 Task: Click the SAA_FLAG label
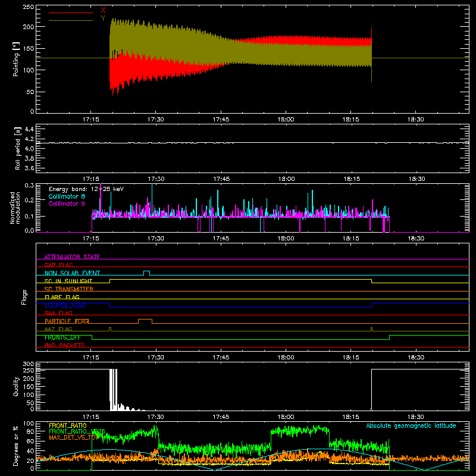58,313
